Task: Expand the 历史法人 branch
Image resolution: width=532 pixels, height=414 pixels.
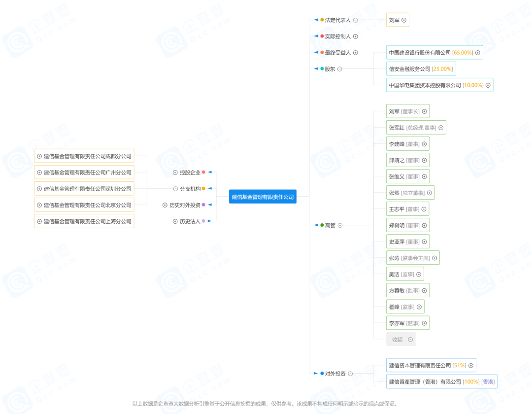Action: click(175, 221)
